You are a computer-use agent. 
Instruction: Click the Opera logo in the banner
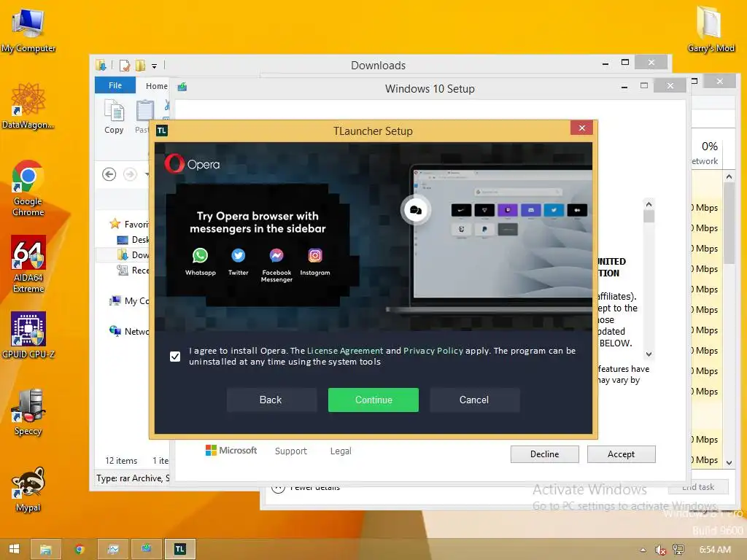[x=193, y=164]
